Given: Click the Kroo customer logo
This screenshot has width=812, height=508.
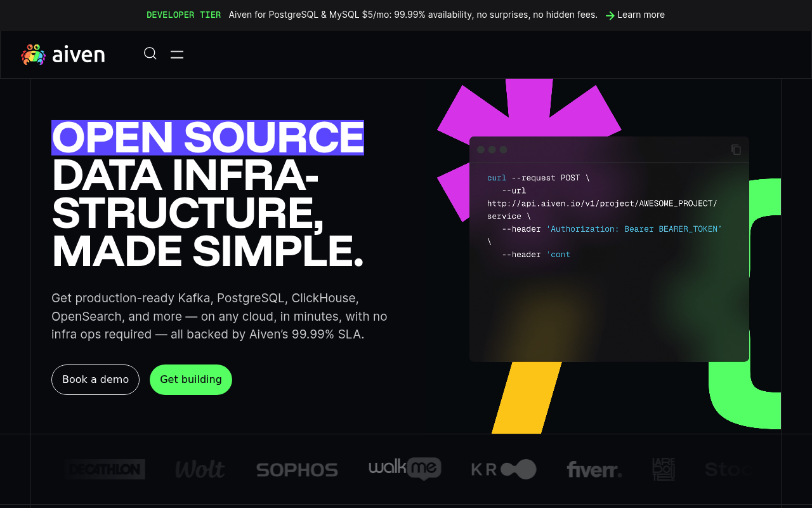Looking at the screenshot, I should click(x=504, y=469).
